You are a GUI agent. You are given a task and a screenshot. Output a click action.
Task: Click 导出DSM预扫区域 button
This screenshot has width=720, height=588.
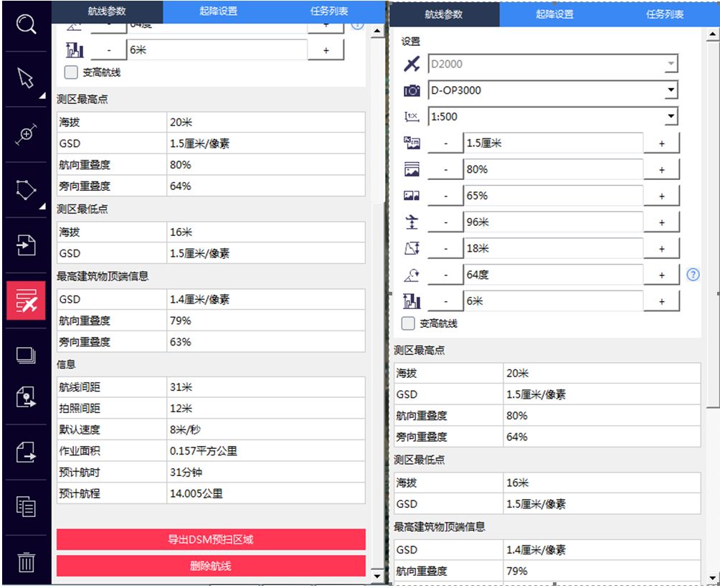click(x=211, y=539)
